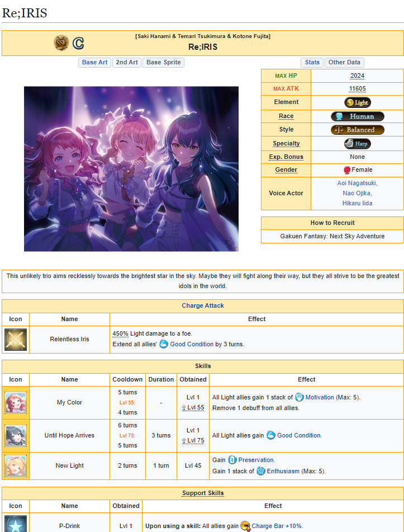Open the Aoi Nagatsuki voice actor link
404x532 pixels.
(x=357, y=183)
